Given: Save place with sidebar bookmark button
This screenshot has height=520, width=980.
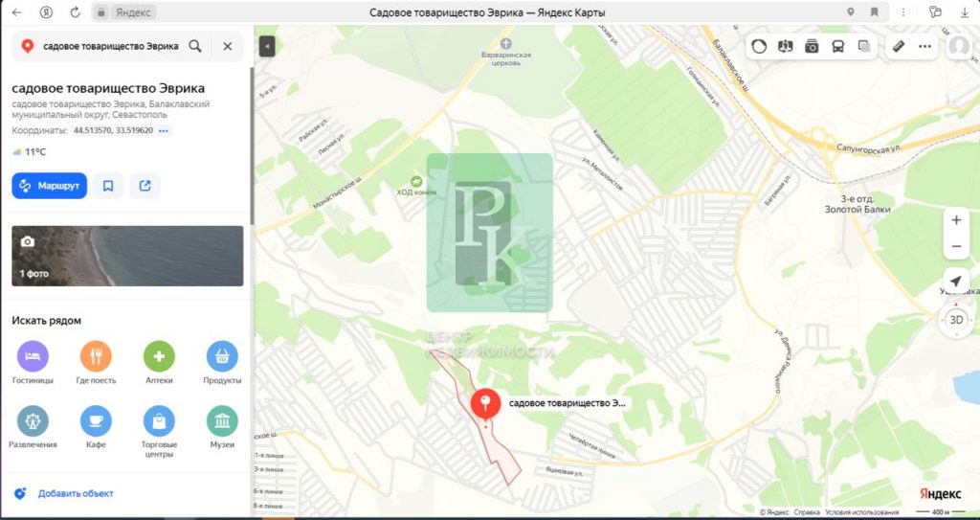Looking at the screenshot, I should (108, 186).
